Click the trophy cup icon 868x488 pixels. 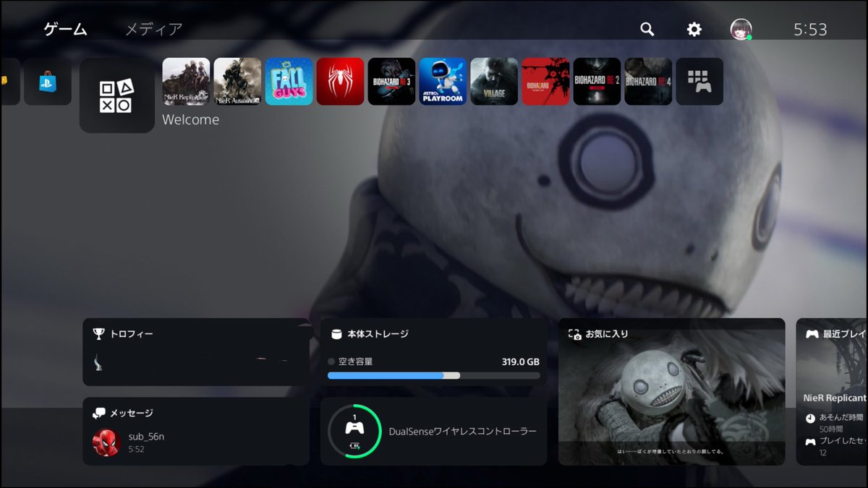click(x=98, y=334)
